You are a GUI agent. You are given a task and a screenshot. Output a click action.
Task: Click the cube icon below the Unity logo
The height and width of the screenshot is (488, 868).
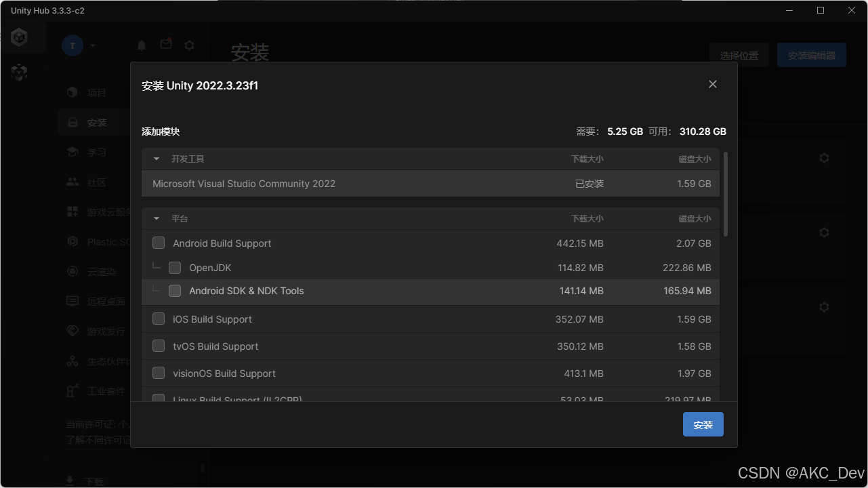tap(20, 73)
